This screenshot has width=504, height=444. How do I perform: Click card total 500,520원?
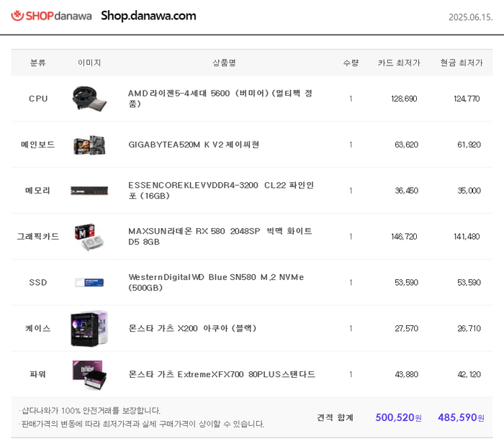click(398, 417)
